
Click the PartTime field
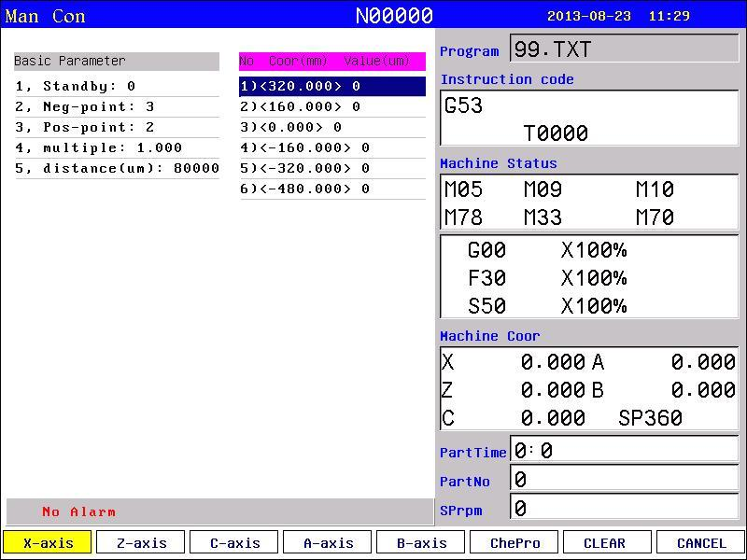[624, 449]
